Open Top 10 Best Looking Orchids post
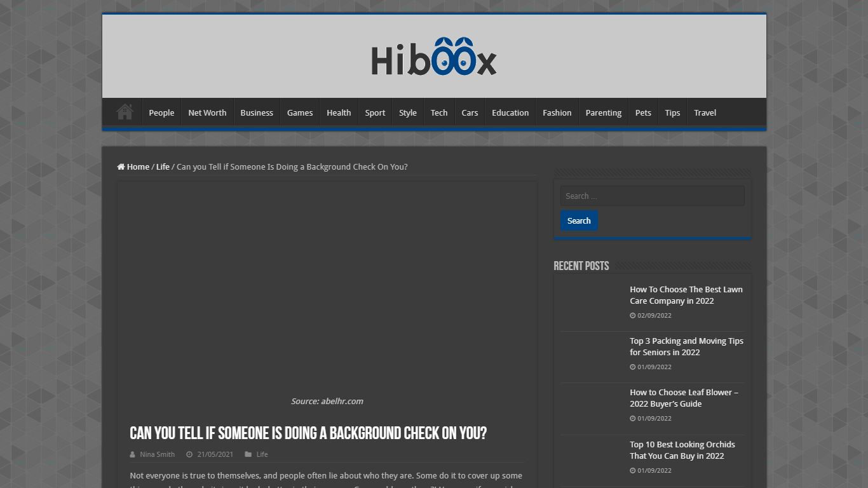The image size is (868, 488). coord(682,450)
